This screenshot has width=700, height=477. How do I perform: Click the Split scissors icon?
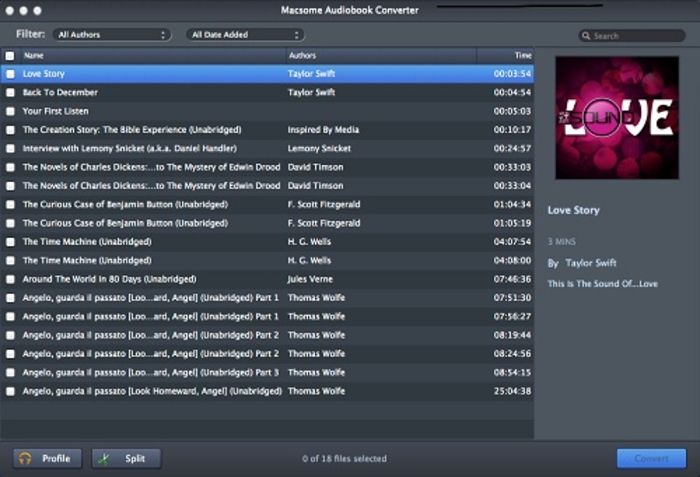pyautogui.click(x=104, y=459)
